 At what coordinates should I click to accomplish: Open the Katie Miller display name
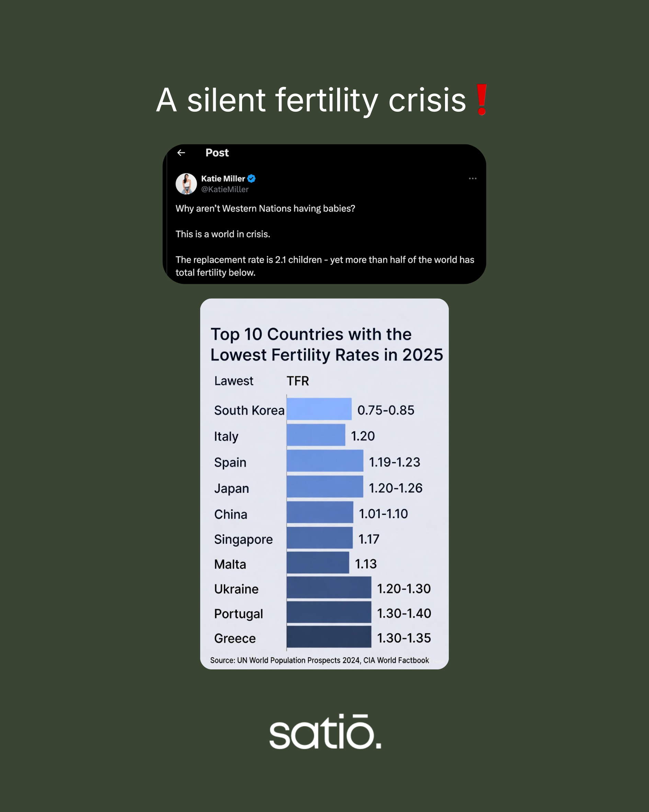click(223, 179)
